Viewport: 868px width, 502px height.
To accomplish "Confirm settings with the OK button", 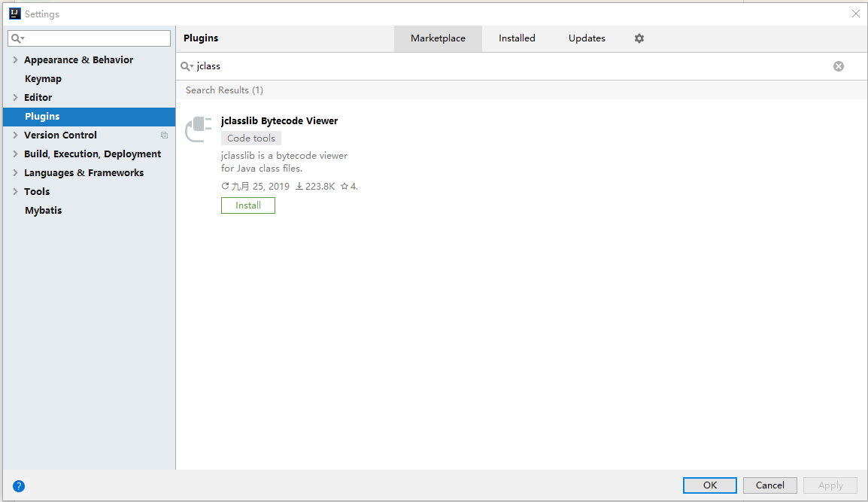I will pyautogui.click(x=710, y=485).
